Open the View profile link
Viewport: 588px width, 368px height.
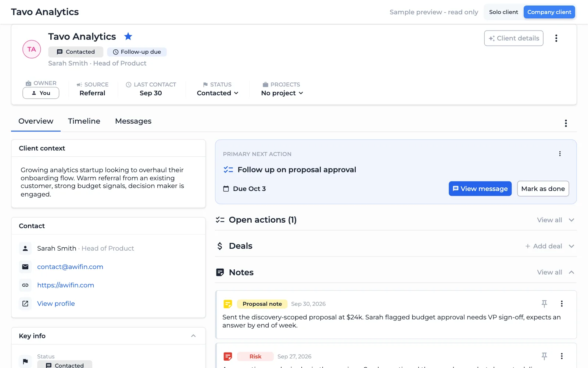tap(56, 304)
